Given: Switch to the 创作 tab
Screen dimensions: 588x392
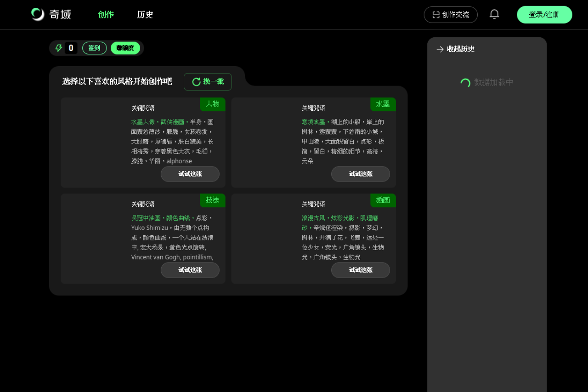Looking at the screenshot, I should [106, 15].
